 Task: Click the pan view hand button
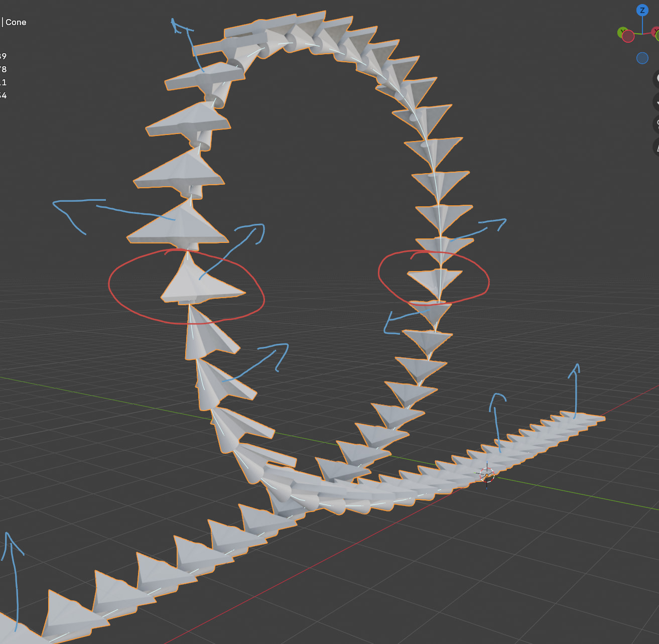(x=657, y=101)
